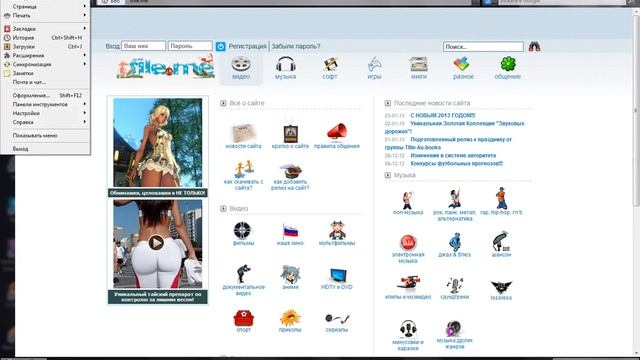Open музыка других жанров icon
Image resolution: width=640 pixels, height=360 pixels.
[x=454, y=329]
